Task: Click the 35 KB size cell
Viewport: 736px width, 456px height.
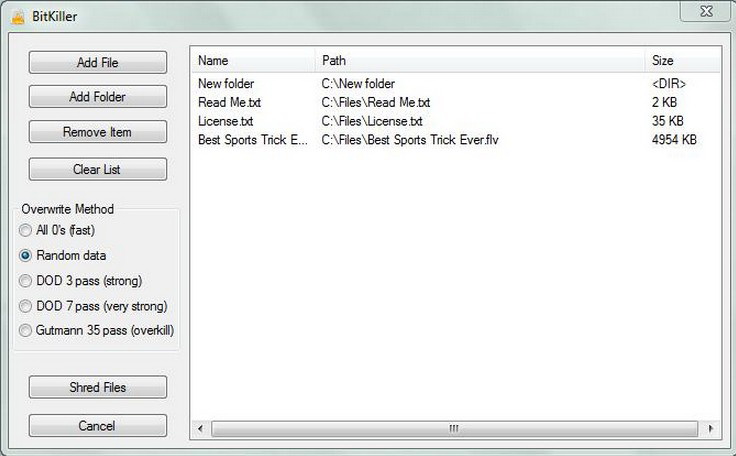Action: [x=667, y=121]
